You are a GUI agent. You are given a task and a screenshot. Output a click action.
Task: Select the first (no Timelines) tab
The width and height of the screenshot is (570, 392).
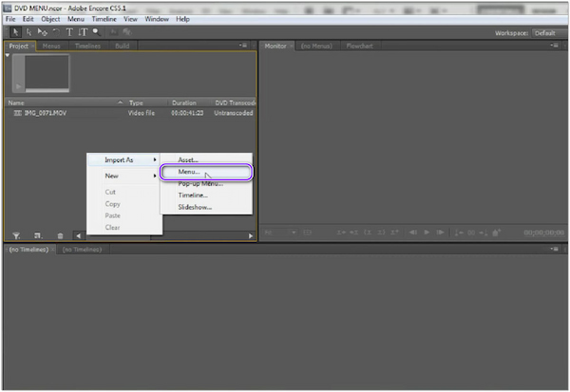point(28,250)
